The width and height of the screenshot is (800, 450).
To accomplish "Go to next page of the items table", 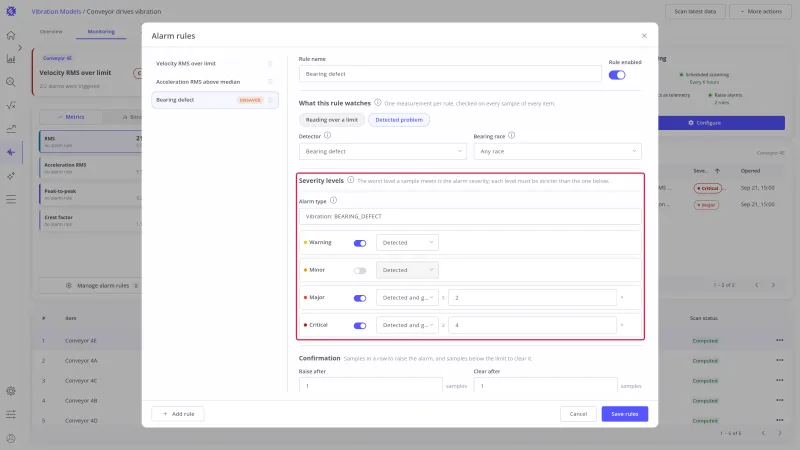I will click(780, 433).
